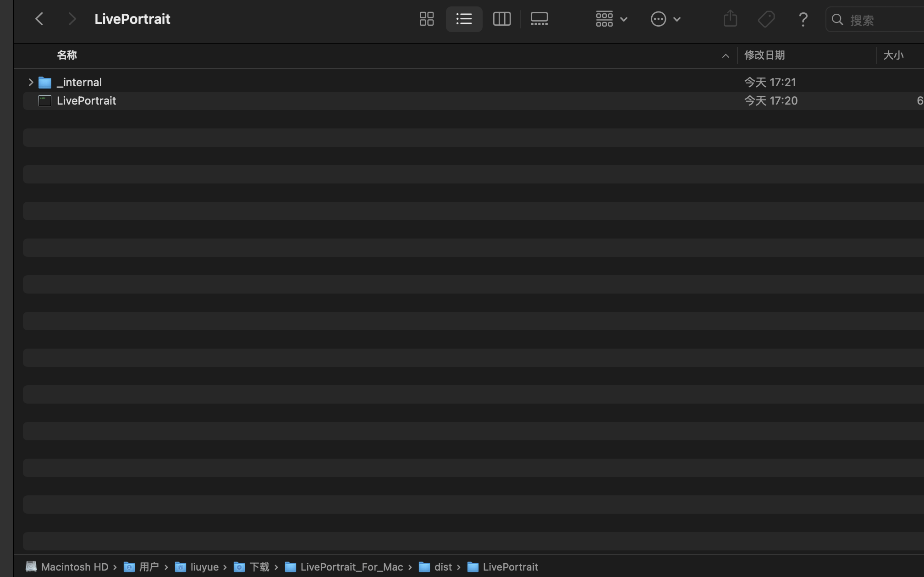Image resolution: width=924 pixels, height=577 pixels.
Task: Switch to column view
Action: tap(501, 19)
